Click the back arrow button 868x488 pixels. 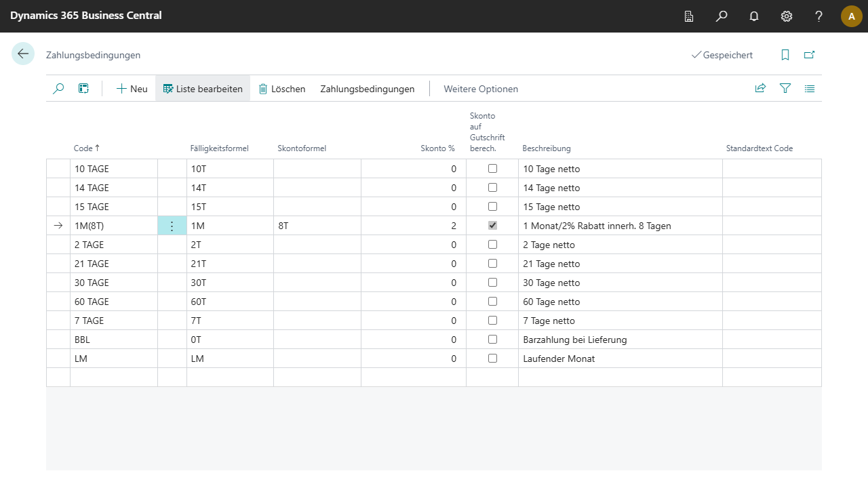tap(23, 54)
